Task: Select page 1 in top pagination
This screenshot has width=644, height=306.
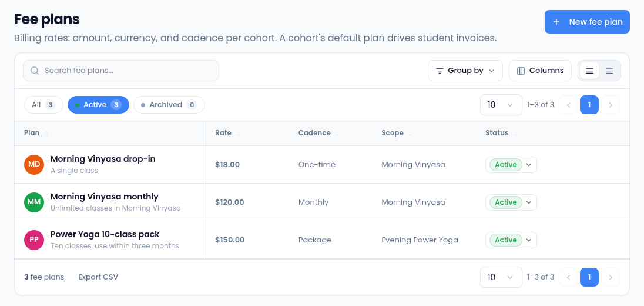Action: (589, 105)
